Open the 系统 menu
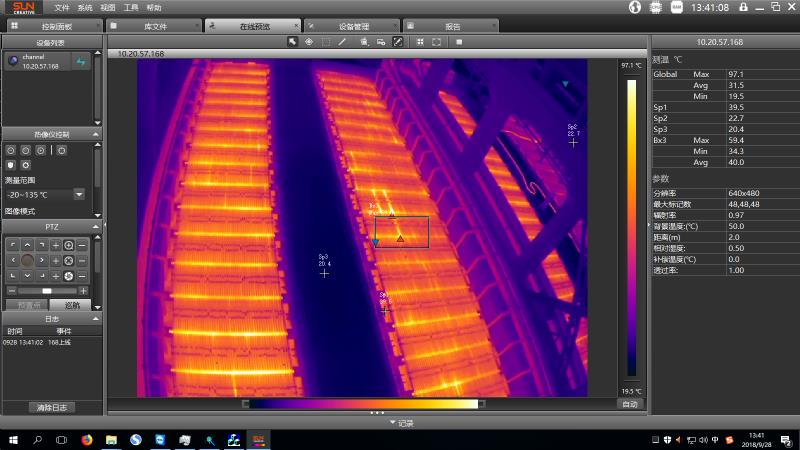800x450 pixels. pyautogui.click(x=85, y=7)
